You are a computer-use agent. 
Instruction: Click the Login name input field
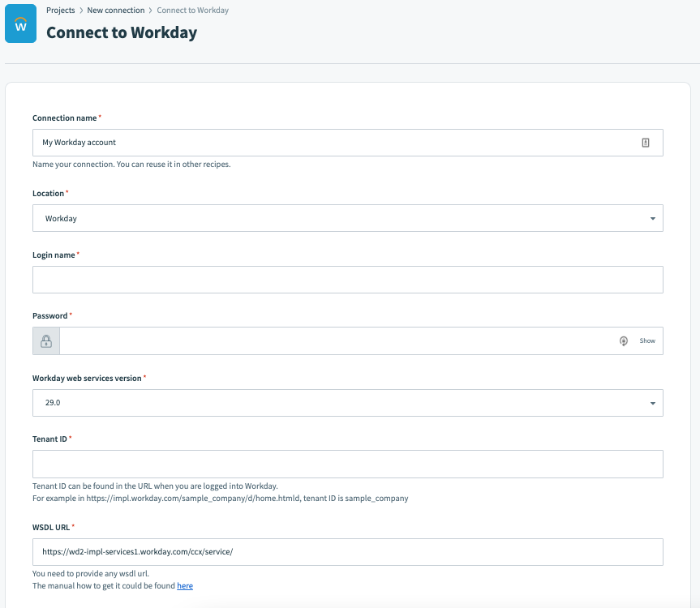[x=347, y=279]
